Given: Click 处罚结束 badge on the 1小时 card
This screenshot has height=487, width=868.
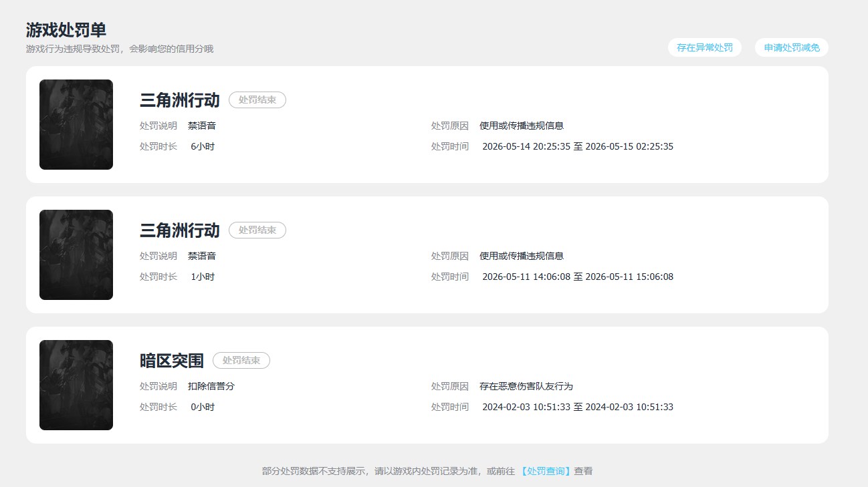Looking at the screenshot, I should click(257, 230).
